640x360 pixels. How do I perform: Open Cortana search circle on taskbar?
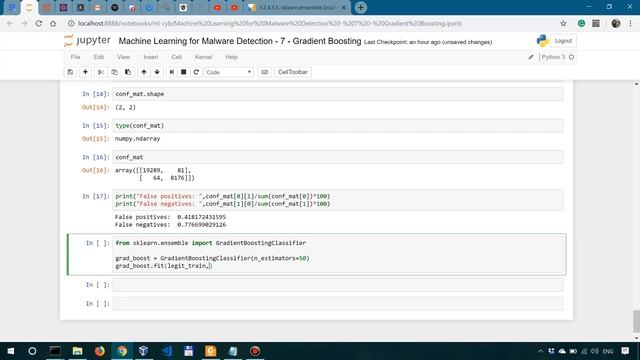click(32, 351)
